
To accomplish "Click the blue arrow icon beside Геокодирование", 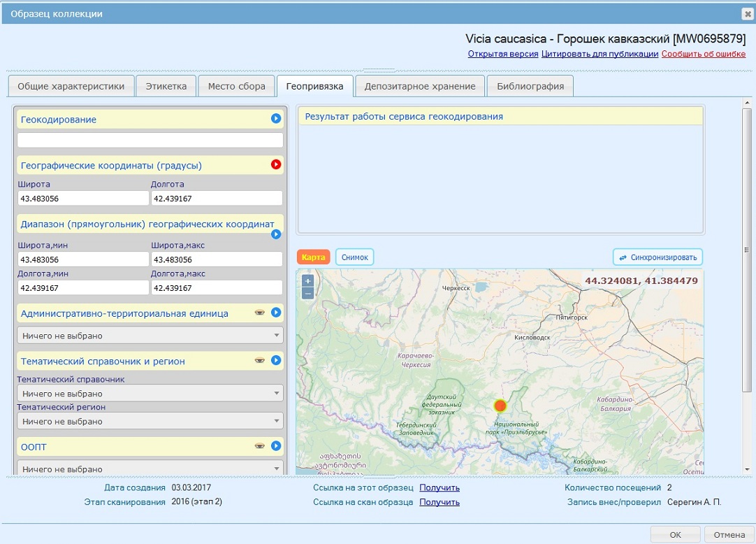I will click(276, 120).
